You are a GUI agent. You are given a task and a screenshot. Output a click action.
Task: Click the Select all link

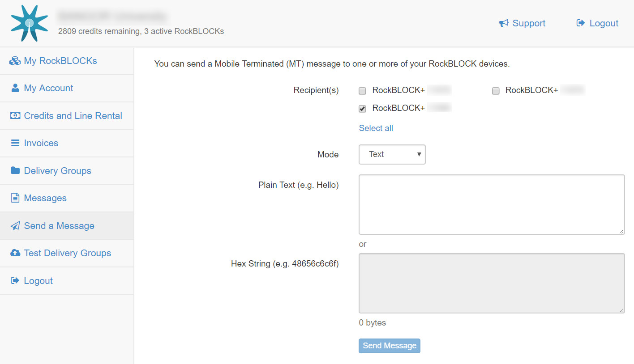[376, 128]
